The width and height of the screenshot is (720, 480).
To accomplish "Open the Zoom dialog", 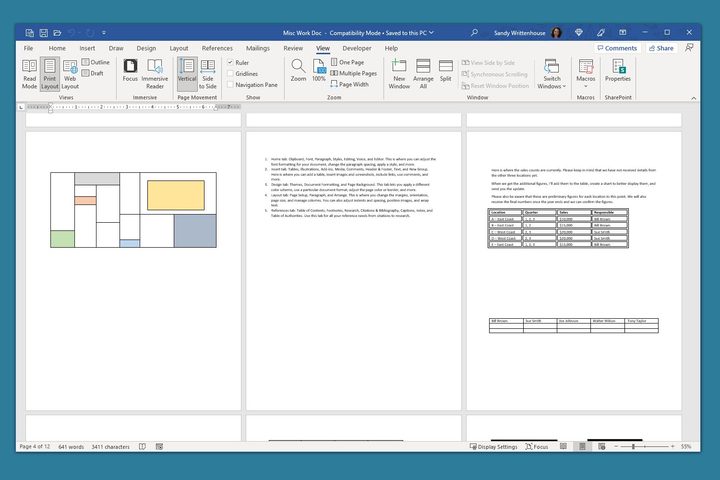I will tap(298, 70).
